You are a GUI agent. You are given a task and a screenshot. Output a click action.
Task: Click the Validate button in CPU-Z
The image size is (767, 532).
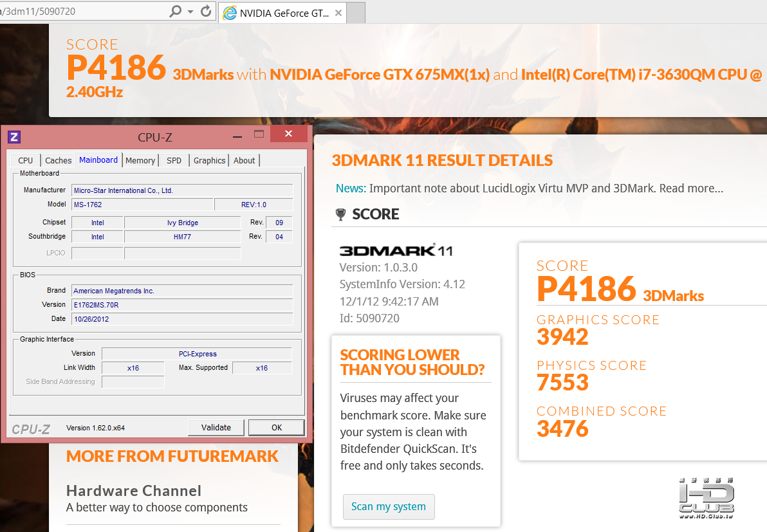(x=216, y=427)
